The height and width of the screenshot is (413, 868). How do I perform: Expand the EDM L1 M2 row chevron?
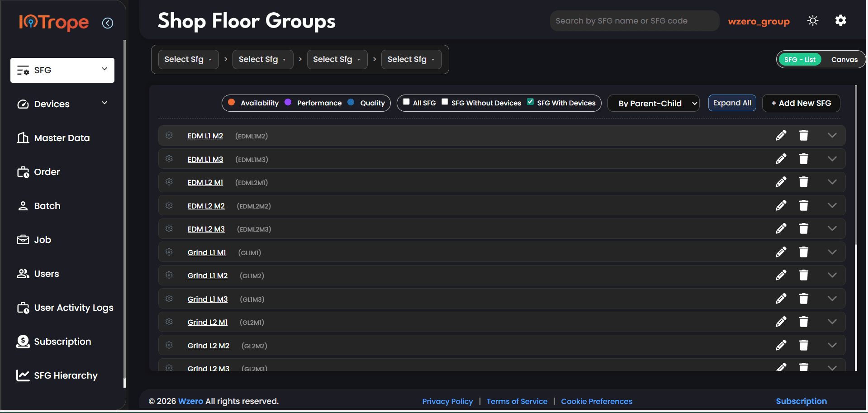pos(832,135)
